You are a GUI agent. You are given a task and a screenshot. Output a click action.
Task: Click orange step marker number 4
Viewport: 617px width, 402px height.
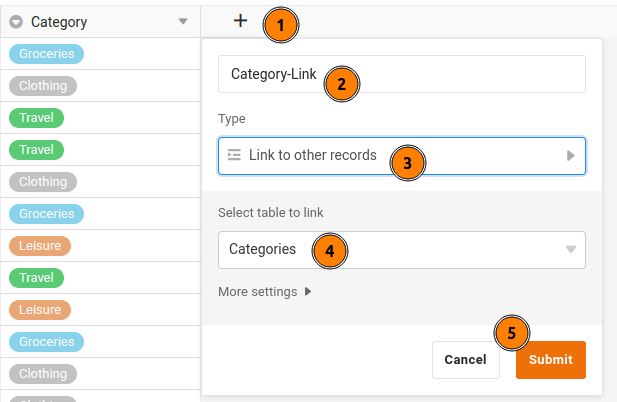(x=330, y=251)
